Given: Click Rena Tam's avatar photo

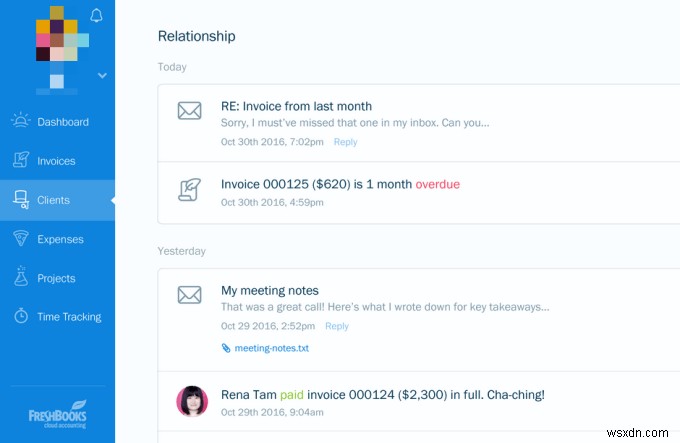Looking at the screenshot, I should coord(192,401).
